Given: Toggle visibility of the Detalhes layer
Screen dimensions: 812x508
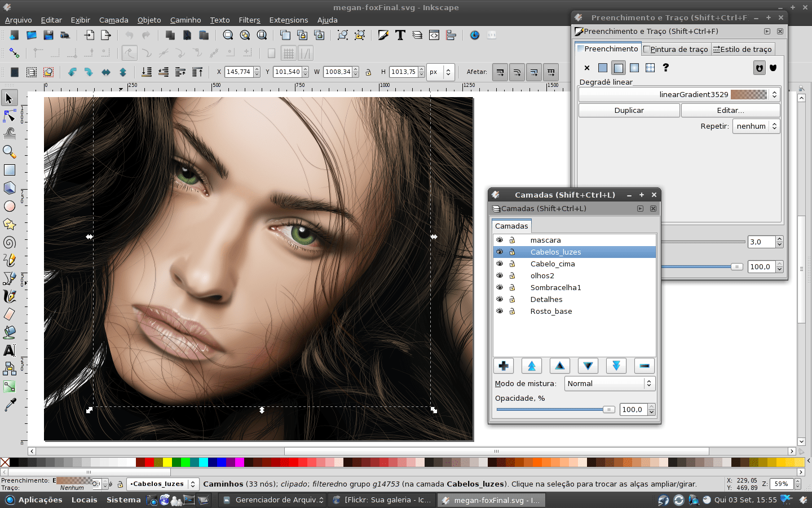Looking at the screenshot, I should point(500,299).
